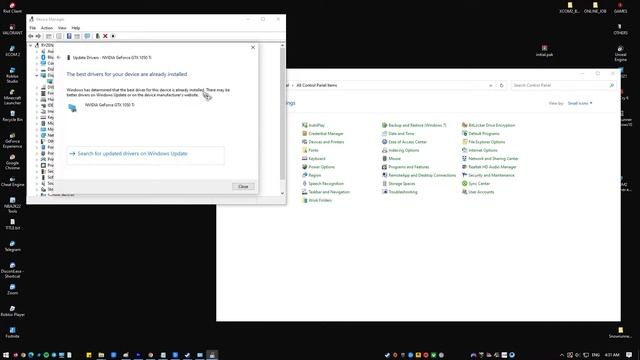Collapse the Display adapters tree node

click(x=37, y=75)
